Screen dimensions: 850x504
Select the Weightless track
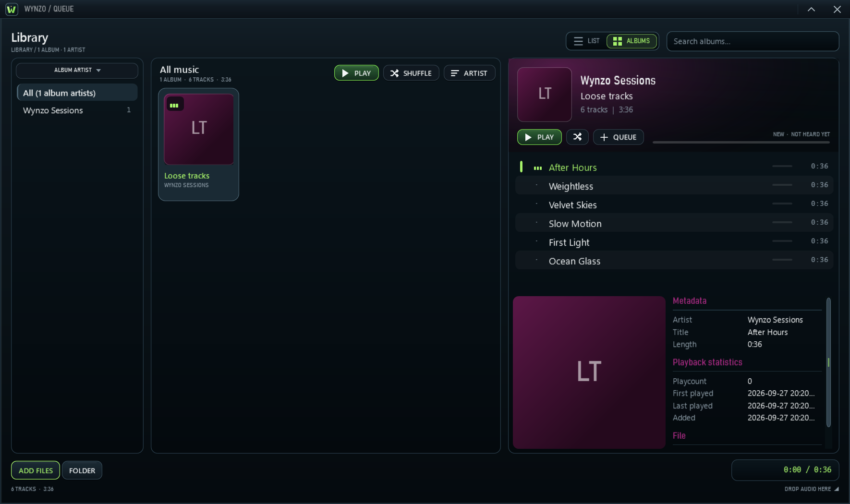[x=674, y=186]
